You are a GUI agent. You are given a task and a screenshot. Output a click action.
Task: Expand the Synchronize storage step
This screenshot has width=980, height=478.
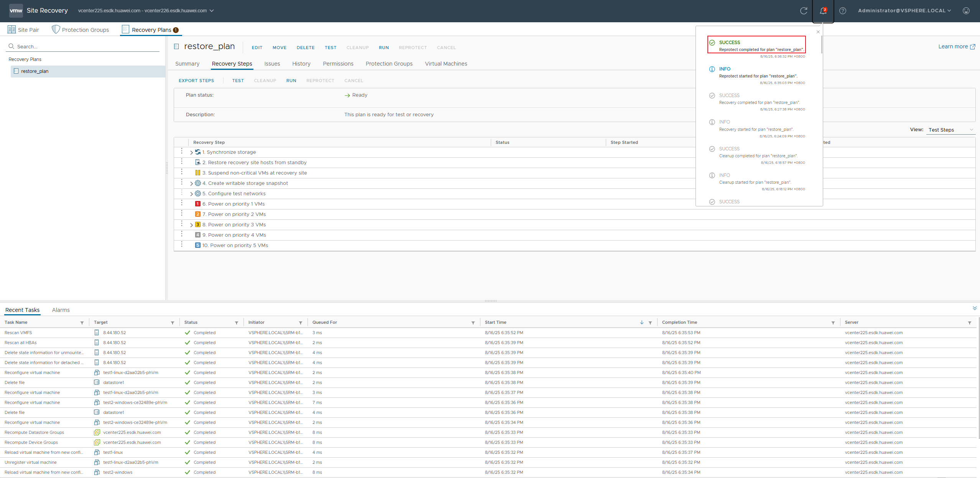click(191, 152)
